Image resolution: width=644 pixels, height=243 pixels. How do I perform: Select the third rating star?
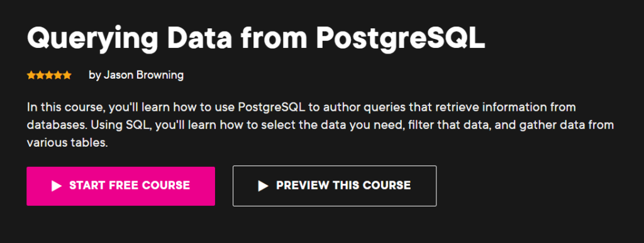[49, 76]
